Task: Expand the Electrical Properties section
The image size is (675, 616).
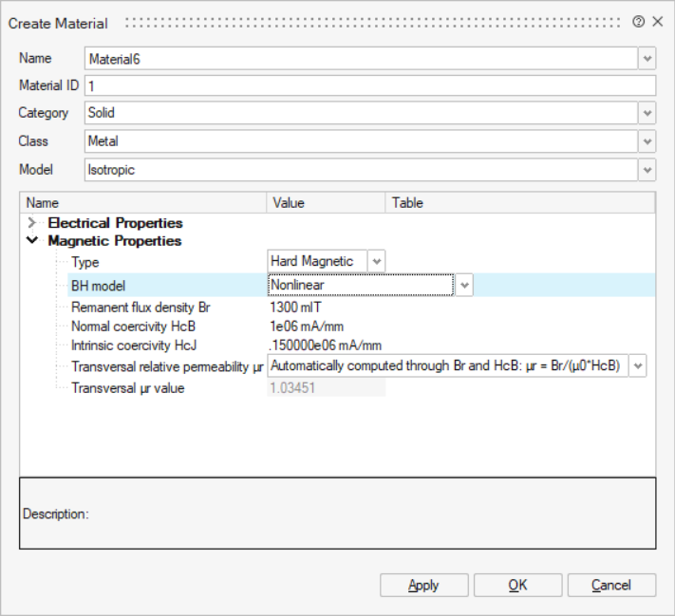Action: pyautogui.click(x=33, y=223)
